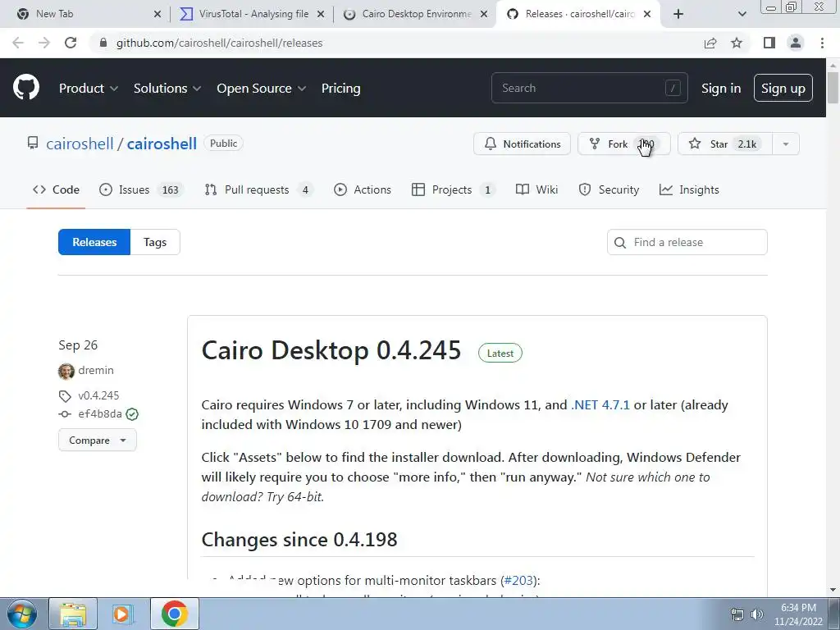
Task: Click the Notifications bell button
Action: click(x=522, y=144)
